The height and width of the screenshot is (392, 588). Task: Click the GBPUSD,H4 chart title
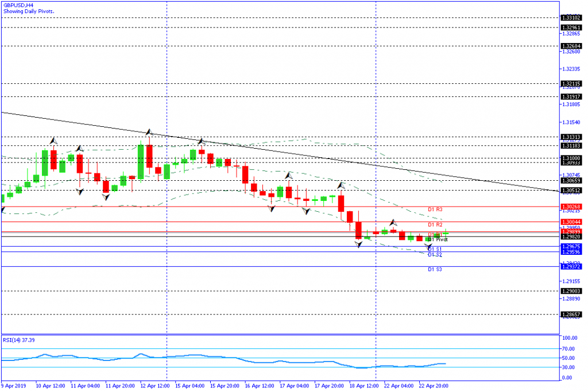[18, 5]
